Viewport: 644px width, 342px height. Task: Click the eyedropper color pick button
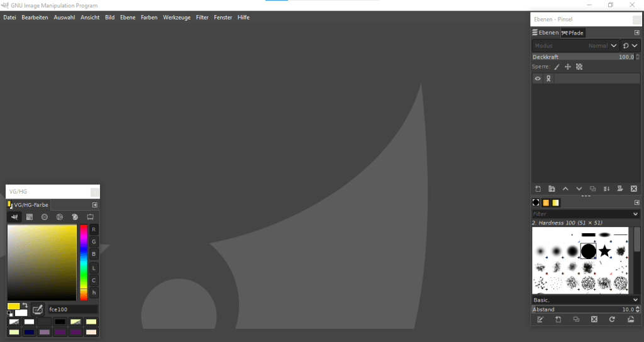38,309
